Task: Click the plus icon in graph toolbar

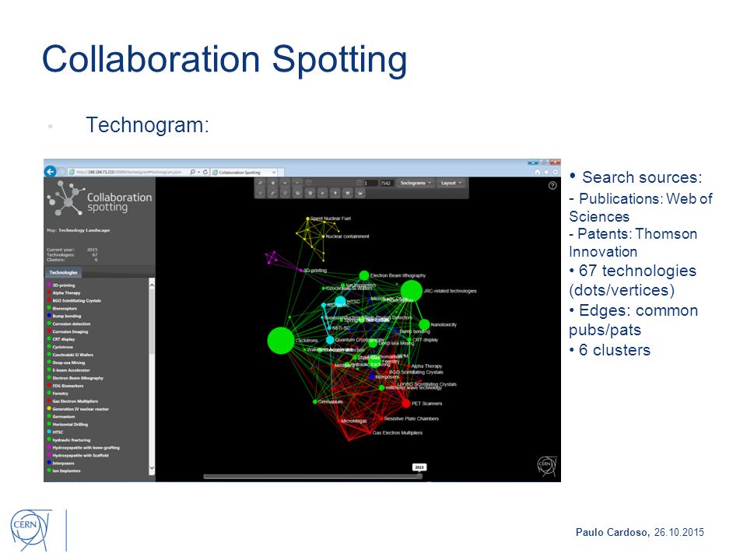Action: (322, 193)
